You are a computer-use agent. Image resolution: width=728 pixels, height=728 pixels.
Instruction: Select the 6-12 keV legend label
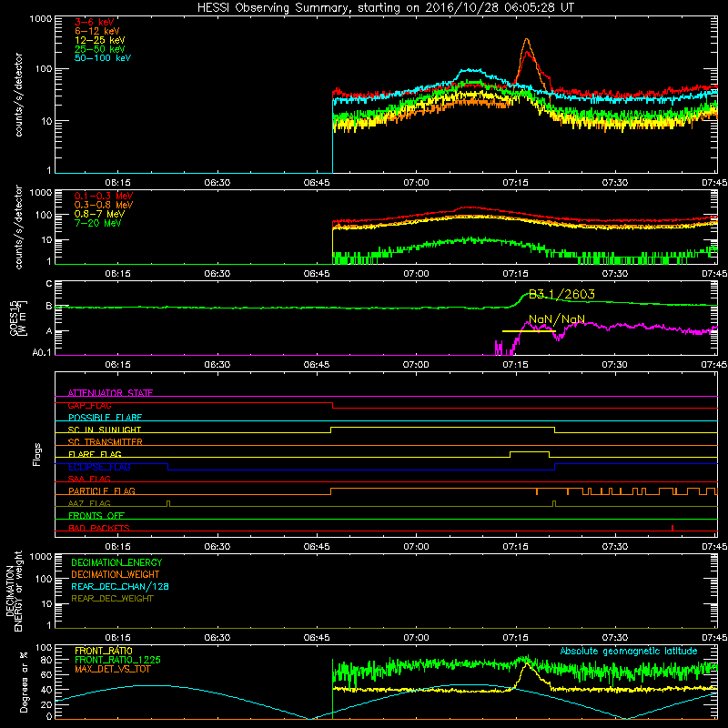[97, 31]
